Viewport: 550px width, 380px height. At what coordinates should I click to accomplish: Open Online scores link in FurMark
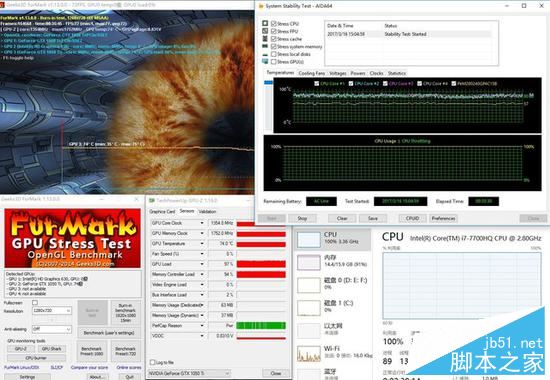click(129, 367)
